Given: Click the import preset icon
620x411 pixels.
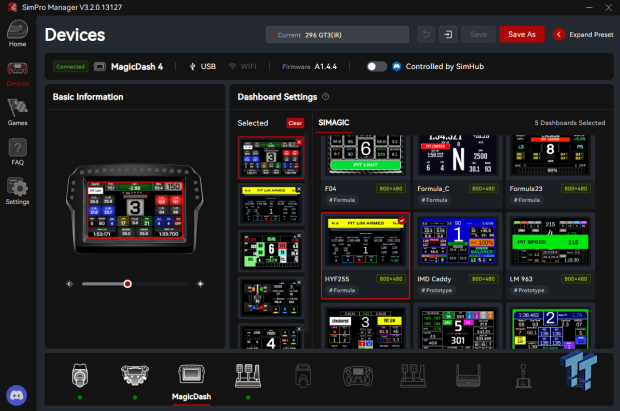Looking at the screenshot, I should point(448,34).
